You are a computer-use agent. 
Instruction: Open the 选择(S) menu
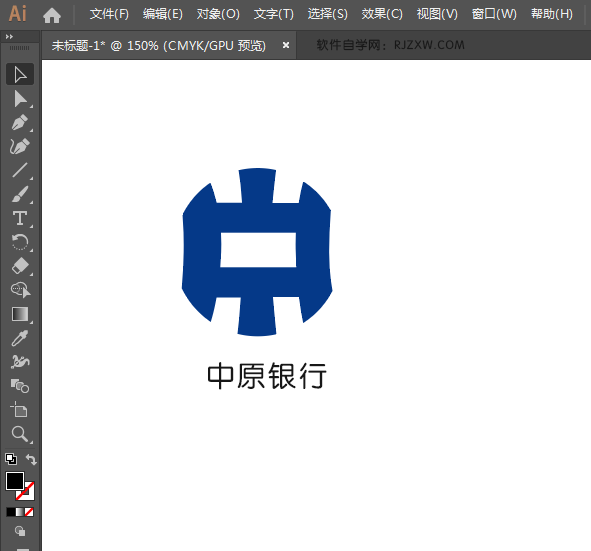[328, 14]
